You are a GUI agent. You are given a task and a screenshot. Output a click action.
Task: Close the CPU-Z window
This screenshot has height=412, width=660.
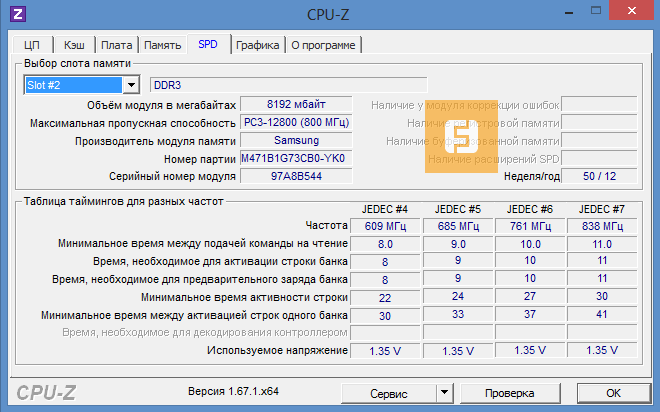[633, 12]
